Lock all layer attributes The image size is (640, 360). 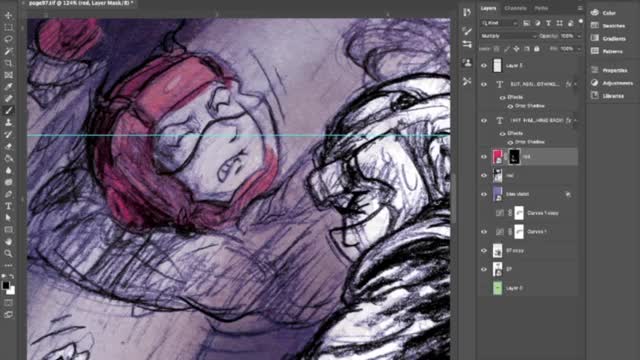point(537,49)
